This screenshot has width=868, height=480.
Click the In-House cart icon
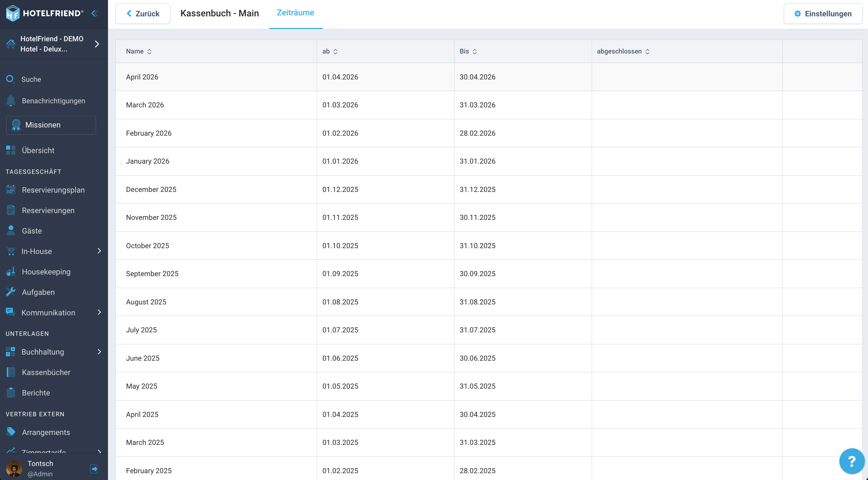pos(11,251)
